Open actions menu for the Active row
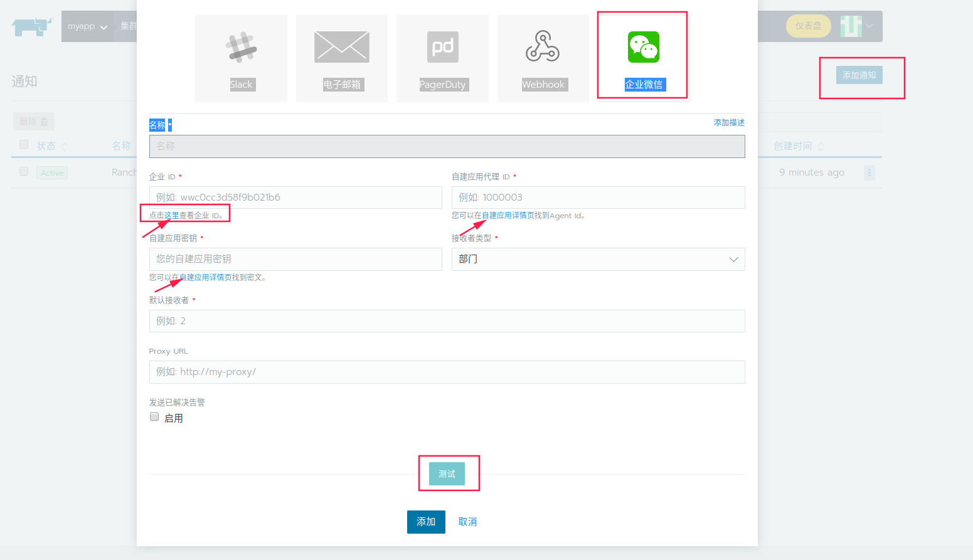 [x=869, y=172]
